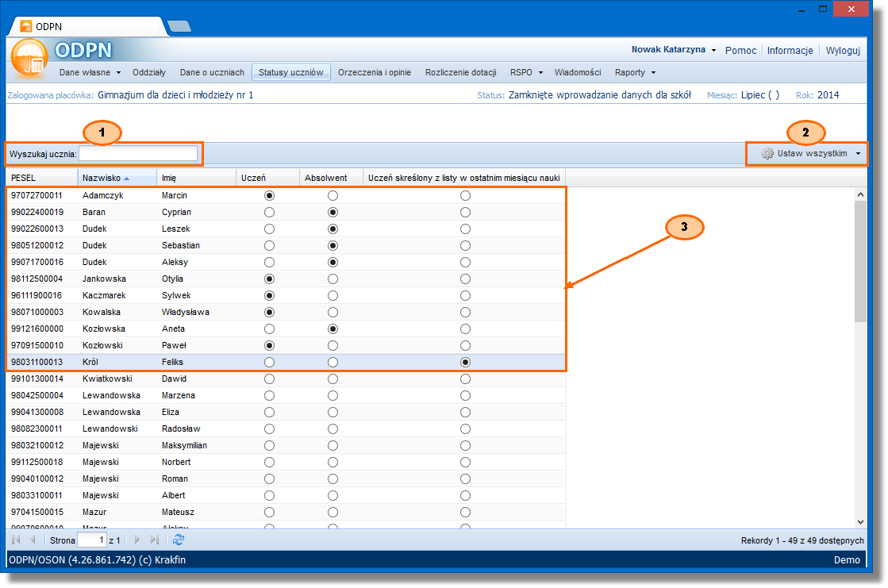888x588 pixels.
Task: Open the Raporty dropdown menu
Action: (x=635, y=72)
